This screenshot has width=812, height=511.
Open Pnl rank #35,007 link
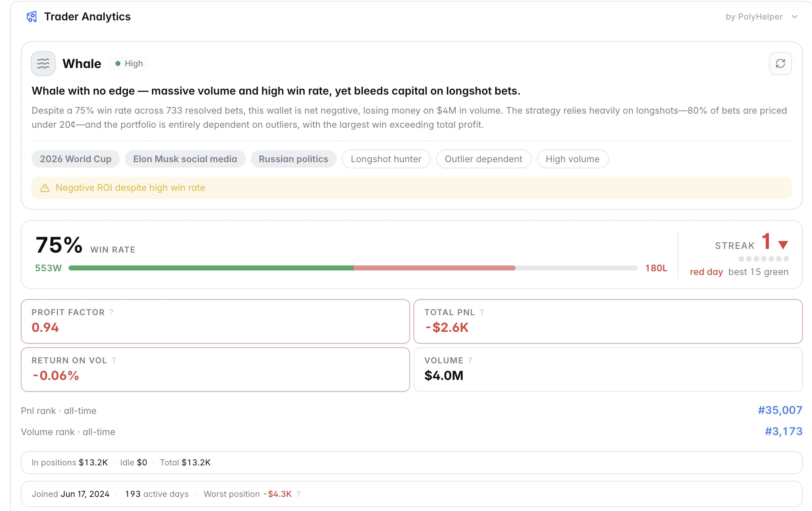coord(780,411)
